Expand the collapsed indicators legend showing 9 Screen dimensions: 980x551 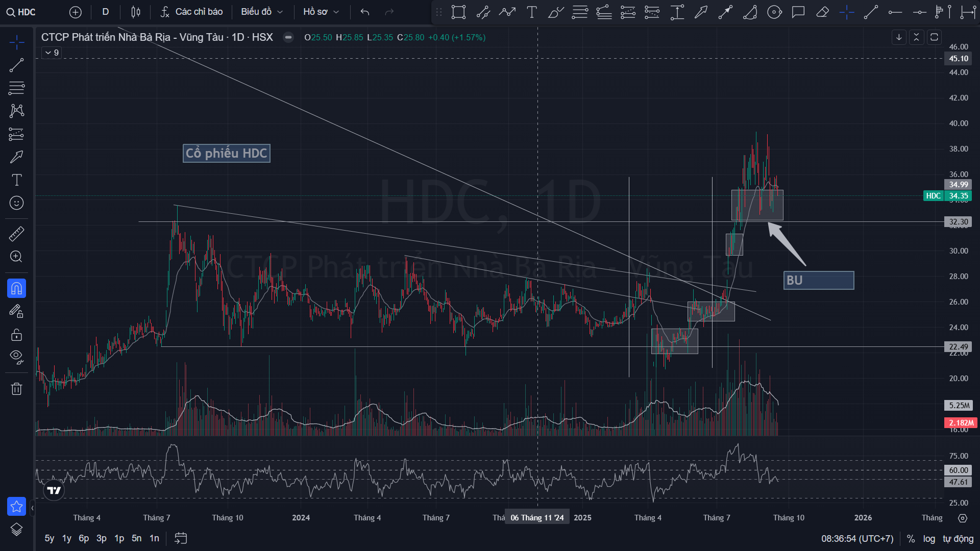coord(52,53)
